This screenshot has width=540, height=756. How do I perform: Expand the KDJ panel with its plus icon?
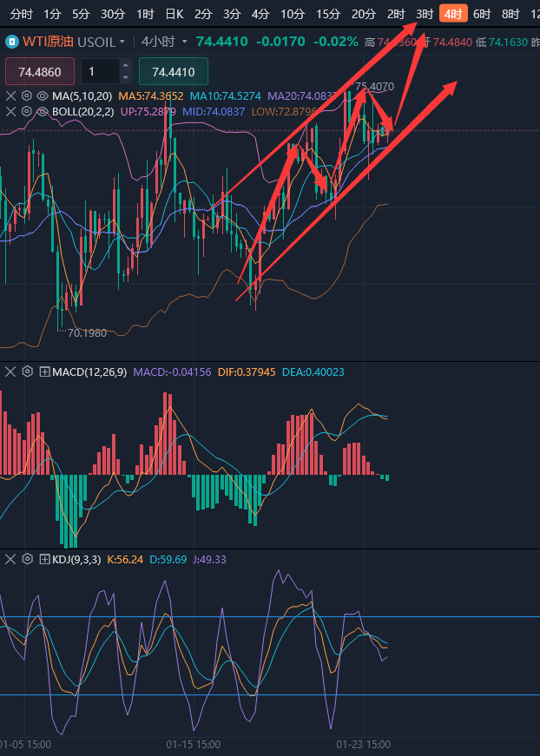pos(45,559)
